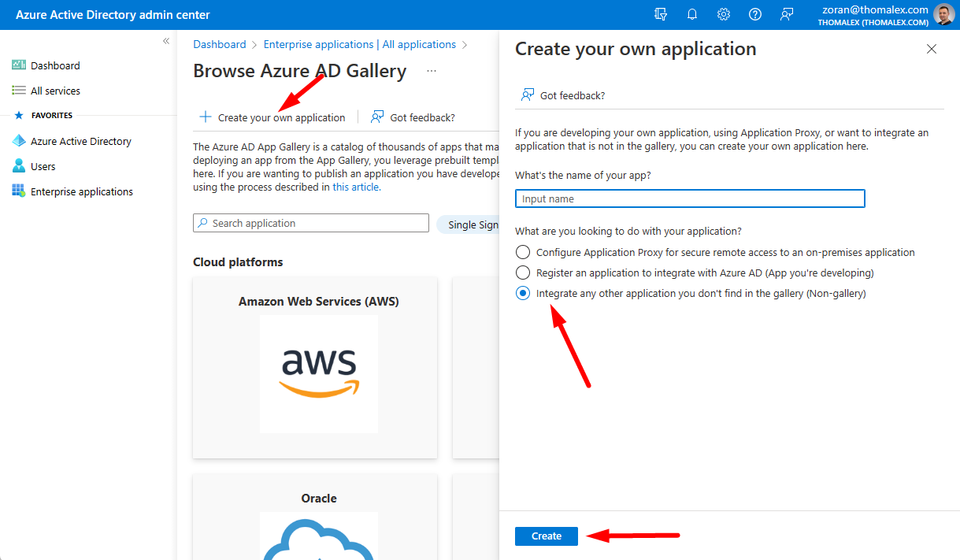
Task: Open the Oracle gallery card
Action: coord(315,517)
